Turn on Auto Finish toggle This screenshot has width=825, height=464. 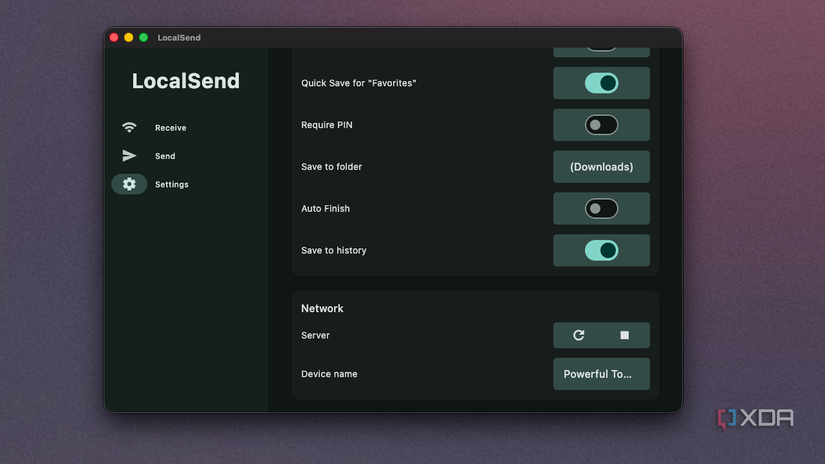point(601,208)
